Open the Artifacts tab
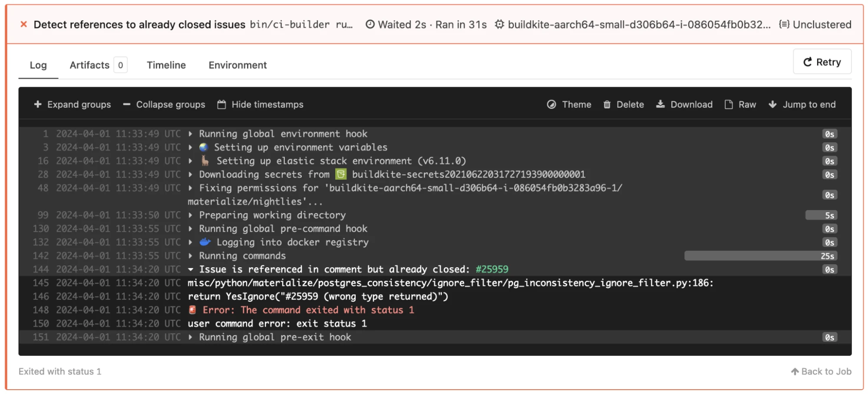Image resolution: width=868 pixels, height=394 pixels. tap(98, 65)
